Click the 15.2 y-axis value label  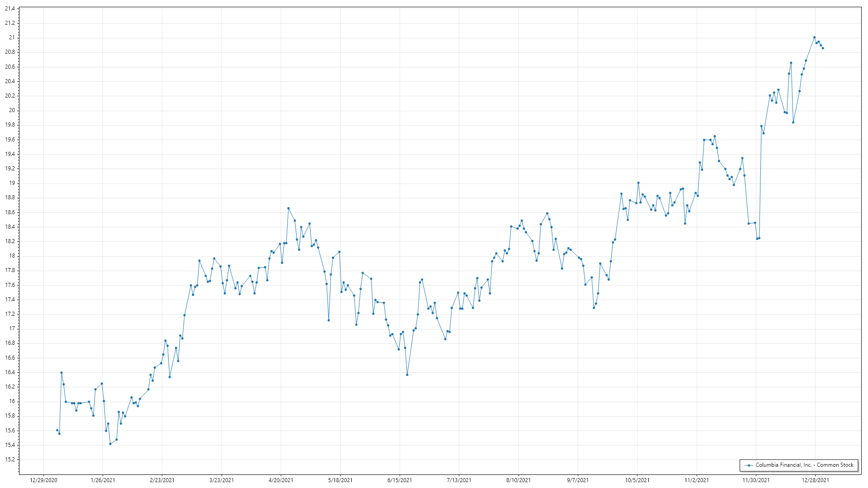10,460
